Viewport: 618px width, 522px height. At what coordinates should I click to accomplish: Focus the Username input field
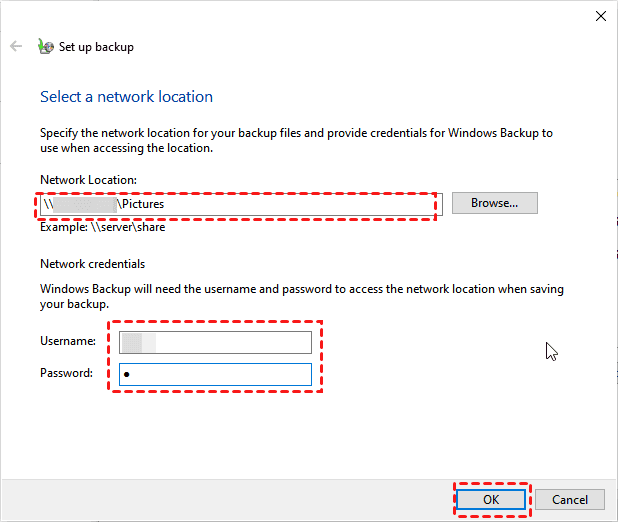tap(215, 342)
